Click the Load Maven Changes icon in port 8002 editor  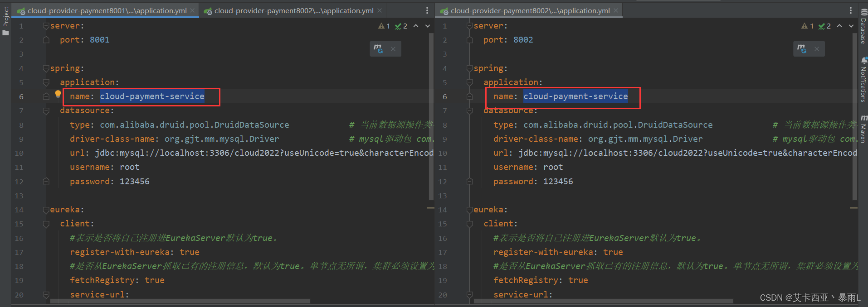pyautogui.click(x=802, y=48)
